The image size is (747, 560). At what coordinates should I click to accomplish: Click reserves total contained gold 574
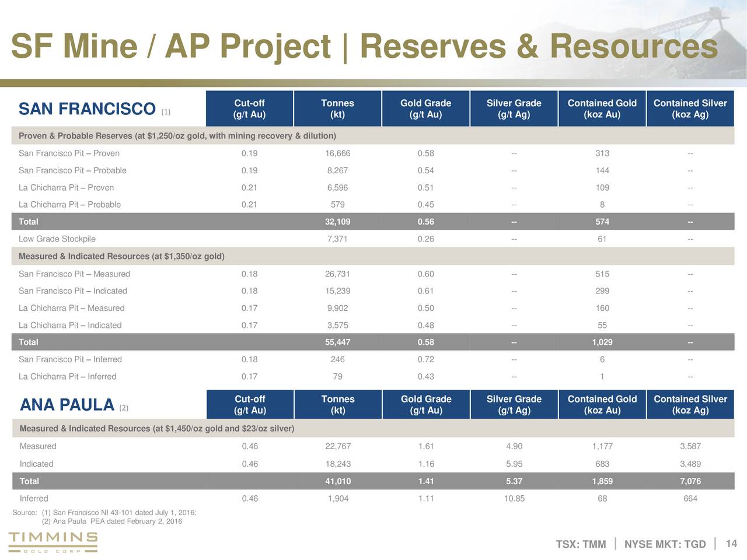click(602, 222)
